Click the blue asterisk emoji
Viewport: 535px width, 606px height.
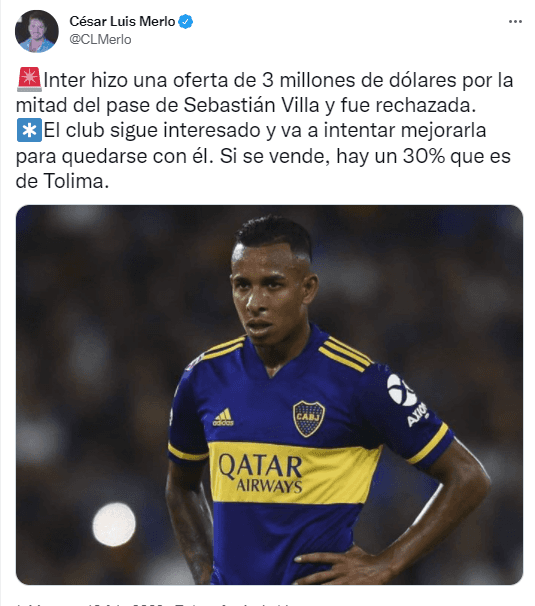29,130
